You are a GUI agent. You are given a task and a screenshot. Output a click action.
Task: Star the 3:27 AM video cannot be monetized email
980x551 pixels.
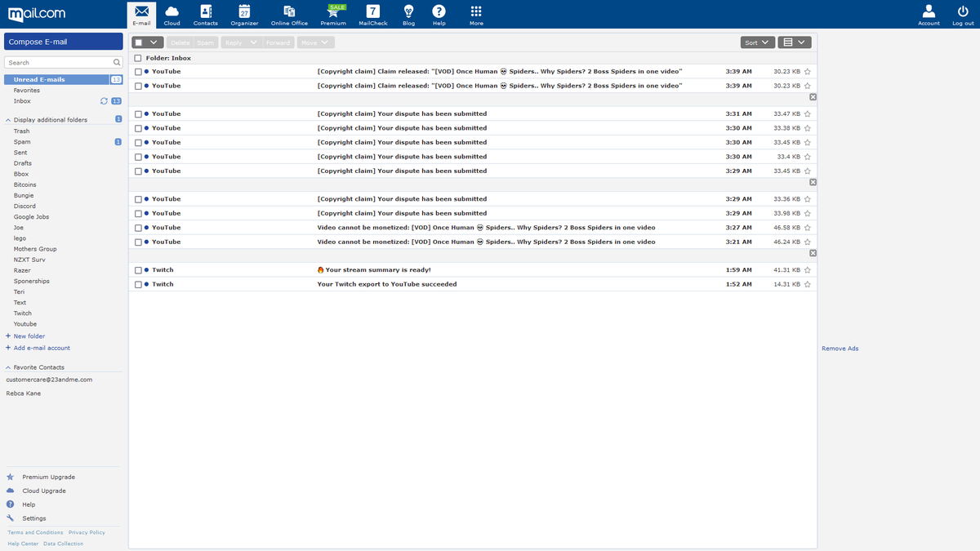(x=808, y=228)
